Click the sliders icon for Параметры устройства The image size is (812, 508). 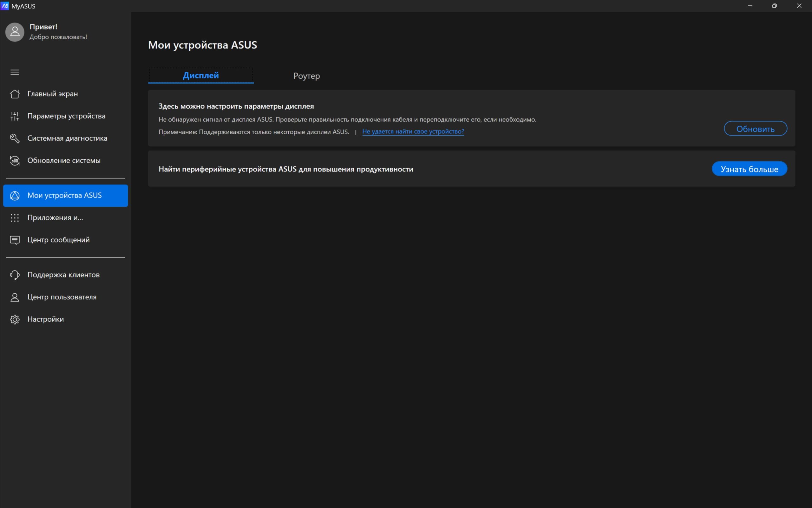tap(15, 116)
